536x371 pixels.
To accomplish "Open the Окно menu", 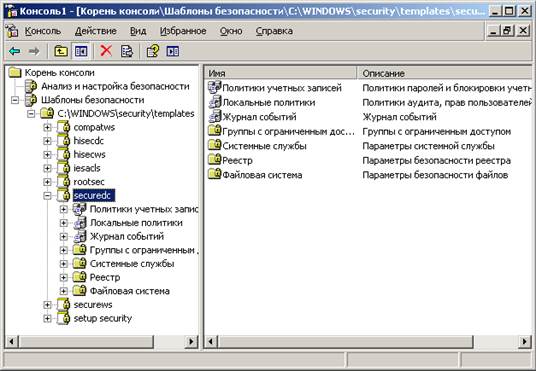I will tap(231, 31).
